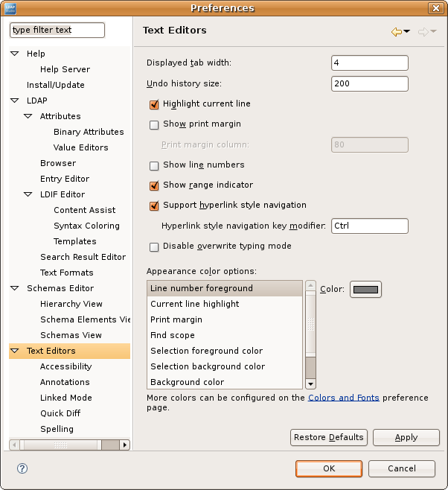Disable Show range indicator
The height and width of the screenshot is (490, 448).
(x=155, y=185)
